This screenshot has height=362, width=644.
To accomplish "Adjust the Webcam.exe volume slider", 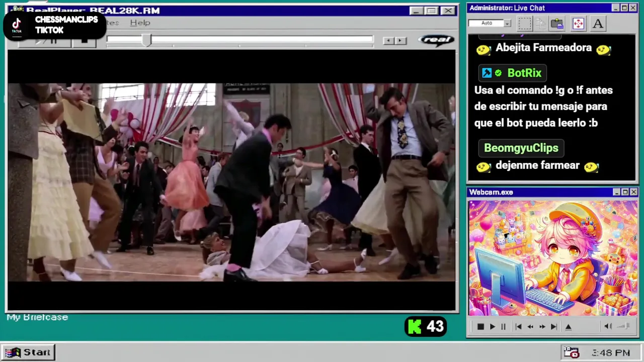I will pyautogui.click(x=623, y=326).
